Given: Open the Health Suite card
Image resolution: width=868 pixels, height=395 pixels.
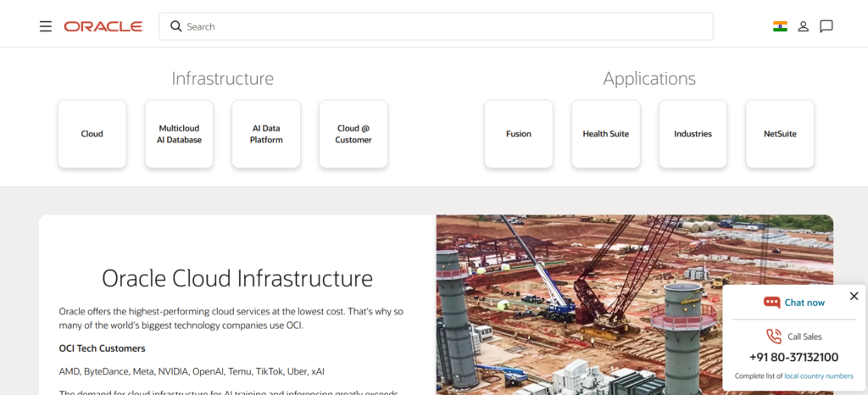Looking at the screenshot, I should coord(605,134).
